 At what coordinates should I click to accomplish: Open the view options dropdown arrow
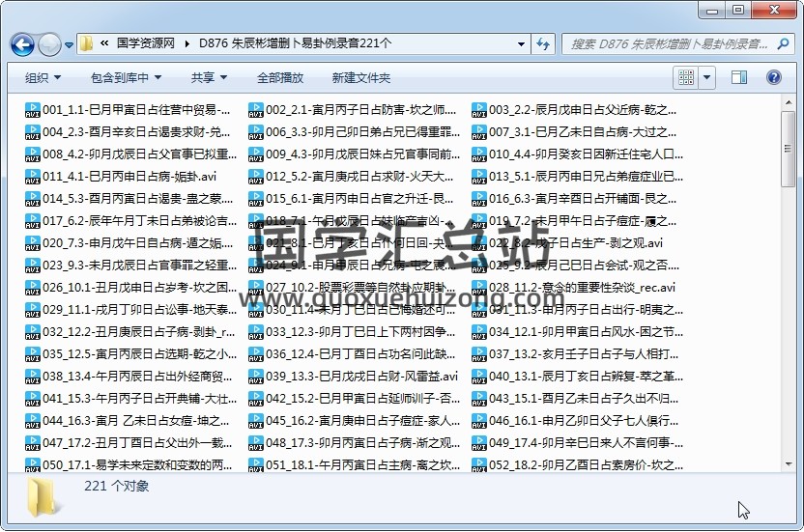(706, 77)
